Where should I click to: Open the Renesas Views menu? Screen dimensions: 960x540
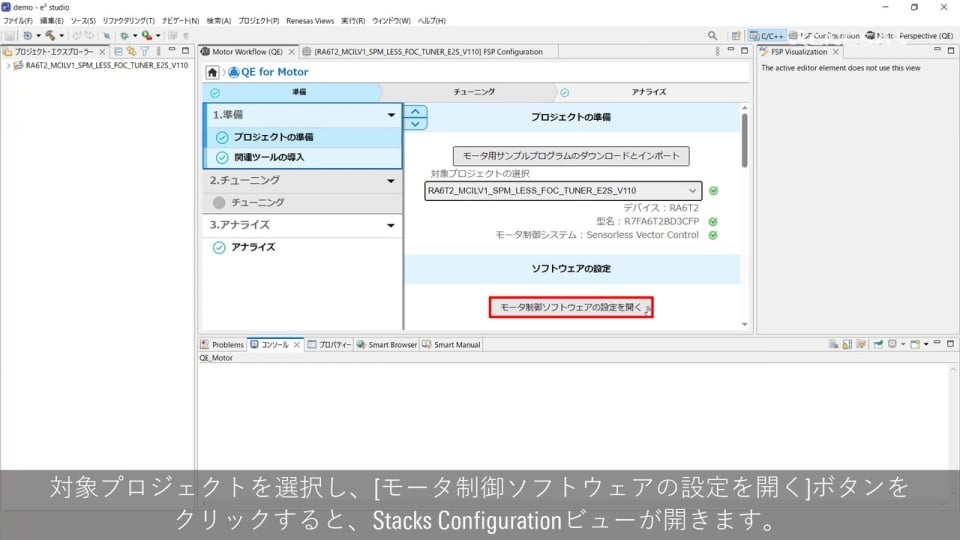[x=311, y=20]
